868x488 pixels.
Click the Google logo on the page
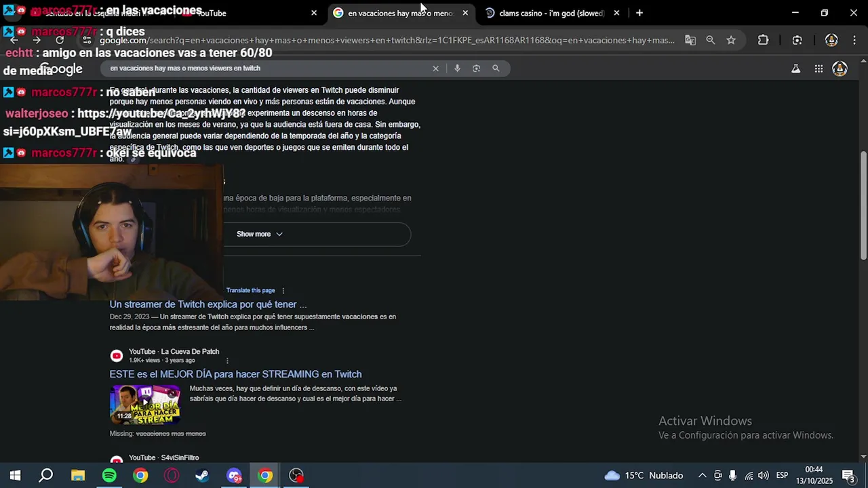click(x=62, y=68)
